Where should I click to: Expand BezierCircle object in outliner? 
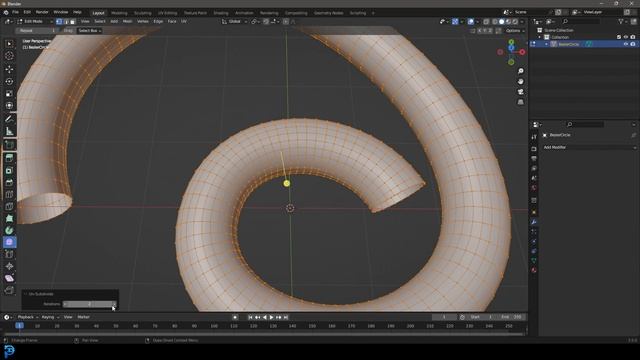[x=547, y=44]
